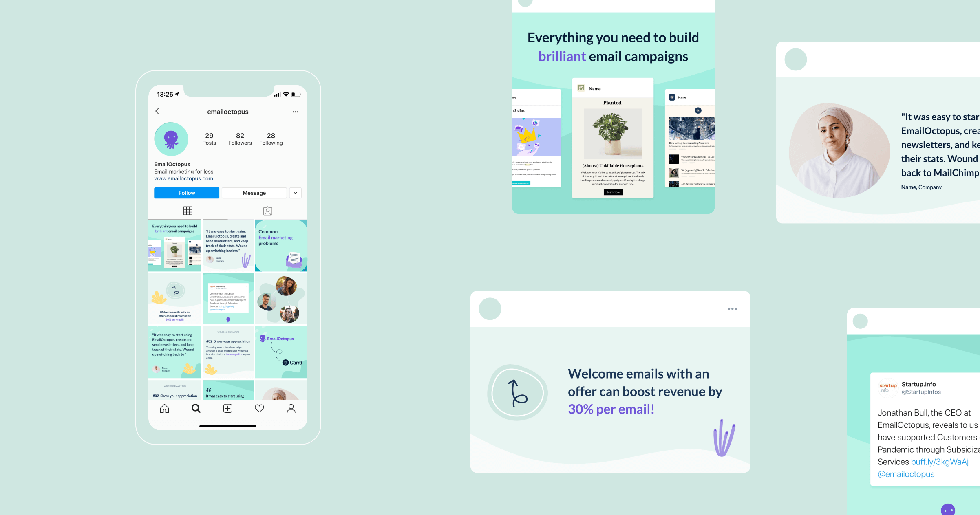Click the three-dot menu icon on post
Image resolution: width=980 pixels, height=515 pixels.
coord(732,309)
